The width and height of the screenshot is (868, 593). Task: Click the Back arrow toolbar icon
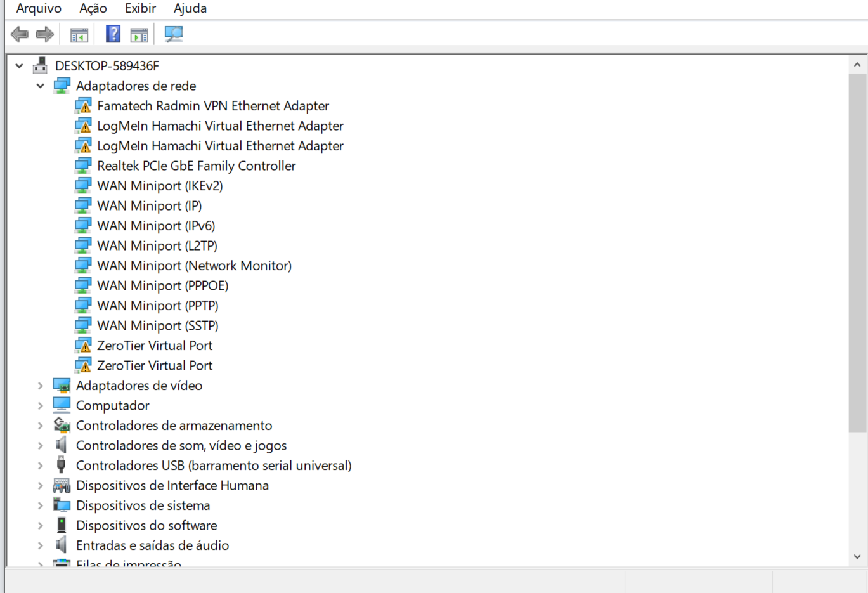click(x=20, y=34)
